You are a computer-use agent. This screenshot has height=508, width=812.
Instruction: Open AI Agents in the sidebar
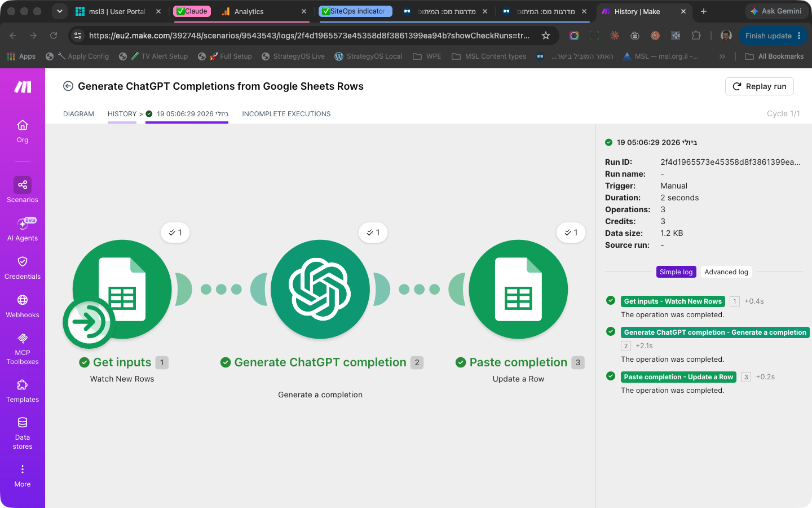tap(23, 229)
